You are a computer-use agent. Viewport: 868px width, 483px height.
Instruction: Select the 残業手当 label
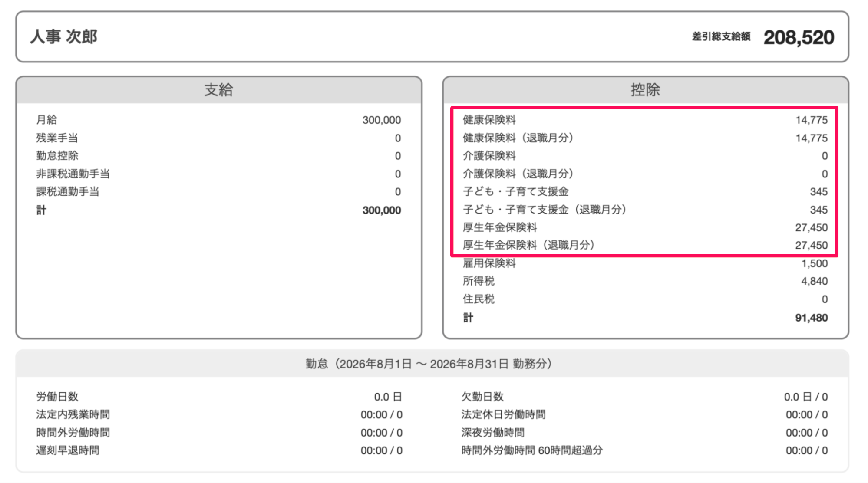[x=57, y=138]
